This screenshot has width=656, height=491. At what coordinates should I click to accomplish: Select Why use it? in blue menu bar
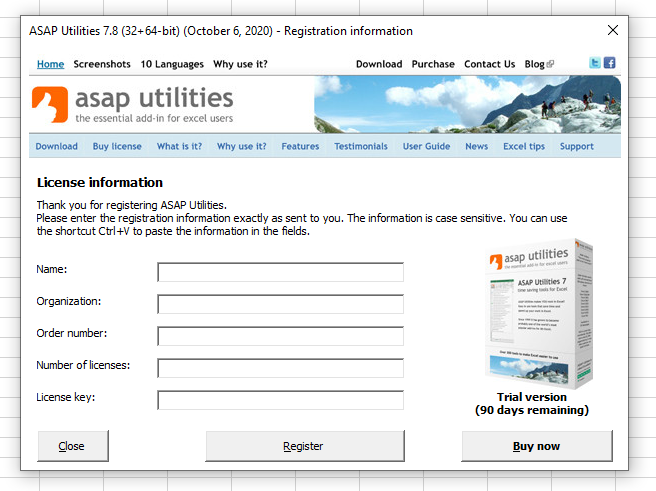[x=241, y=146]
